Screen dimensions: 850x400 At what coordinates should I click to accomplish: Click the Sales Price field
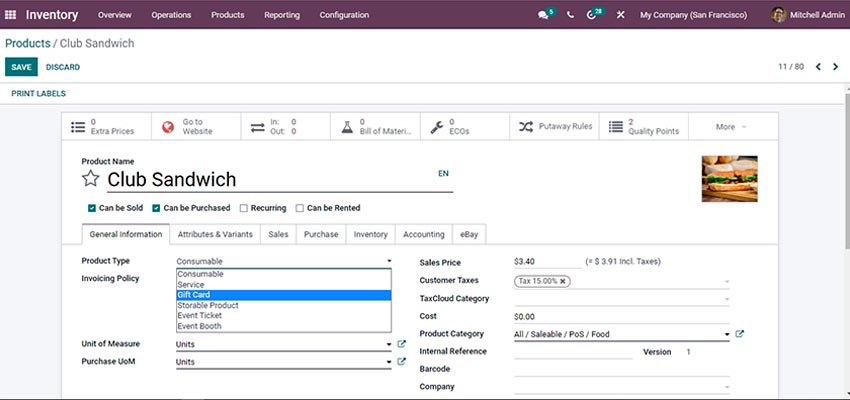pos(548,262)
